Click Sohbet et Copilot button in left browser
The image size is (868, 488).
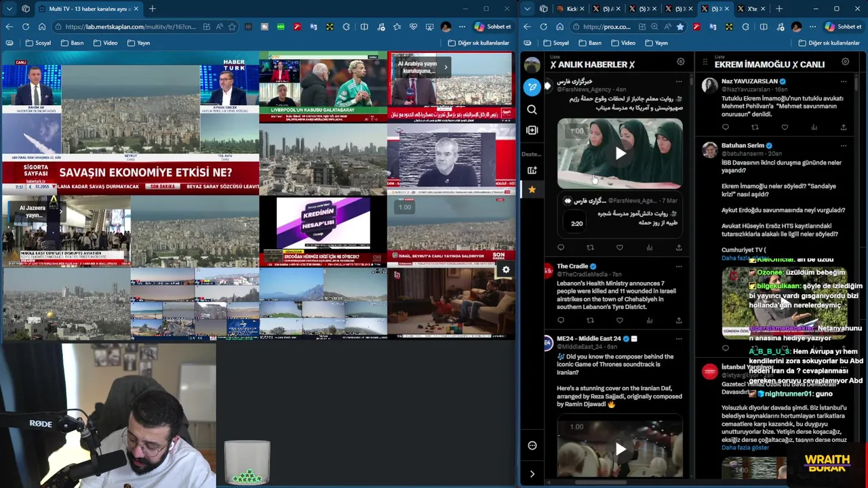pyautogui.click(x=492, y=26)
